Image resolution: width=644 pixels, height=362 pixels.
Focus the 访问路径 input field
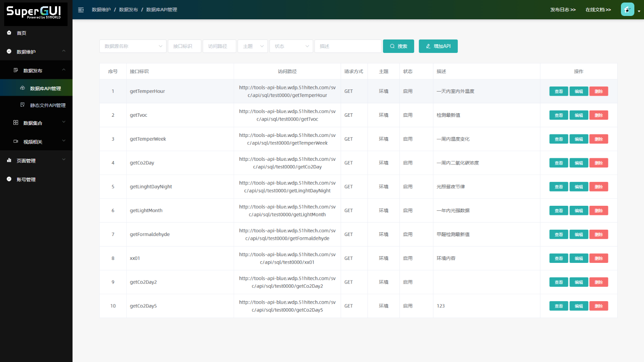[219, 46]
